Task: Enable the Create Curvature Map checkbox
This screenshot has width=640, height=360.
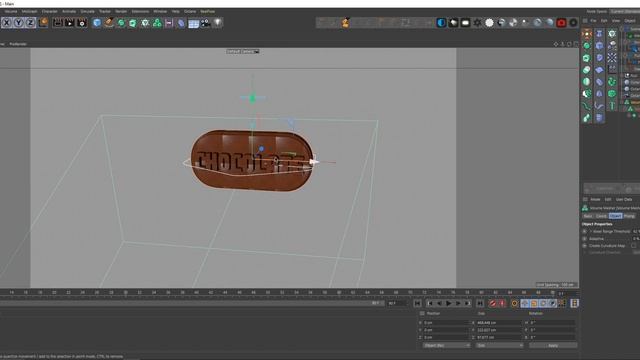Action: pos(633,246)
